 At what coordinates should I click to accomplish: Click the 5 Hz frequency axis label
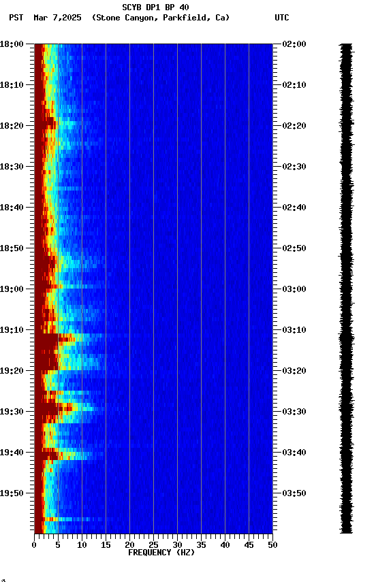(58, 546)
